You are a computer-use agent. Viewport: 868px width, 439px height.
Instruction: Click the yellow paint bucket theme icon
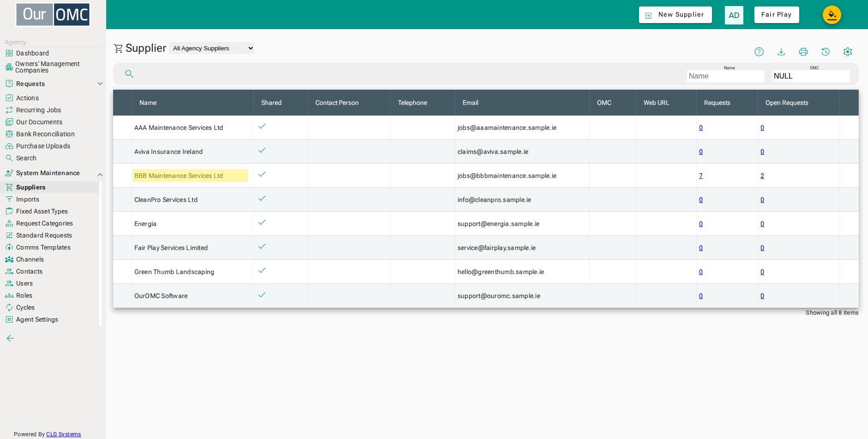832,15
